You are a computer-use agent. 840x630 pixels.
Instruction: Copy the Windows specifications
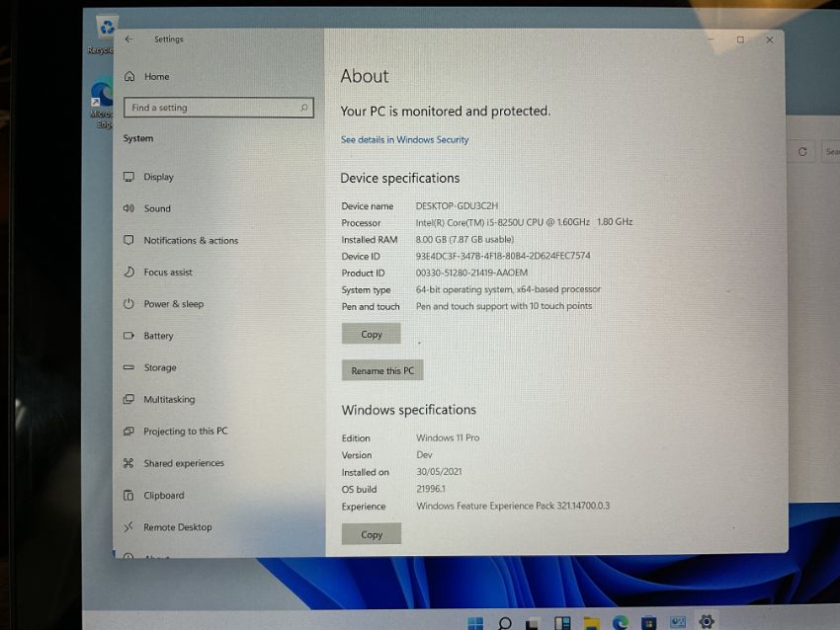tap(372, 534)
